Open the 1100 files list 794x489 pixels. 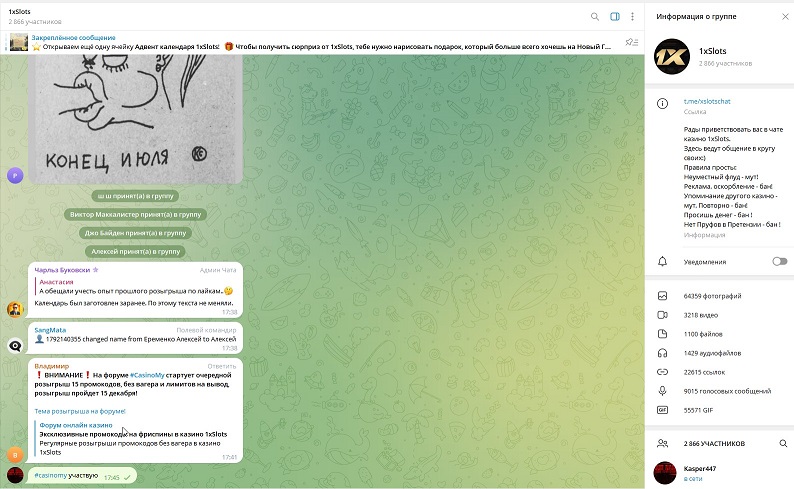coord(703,334)
